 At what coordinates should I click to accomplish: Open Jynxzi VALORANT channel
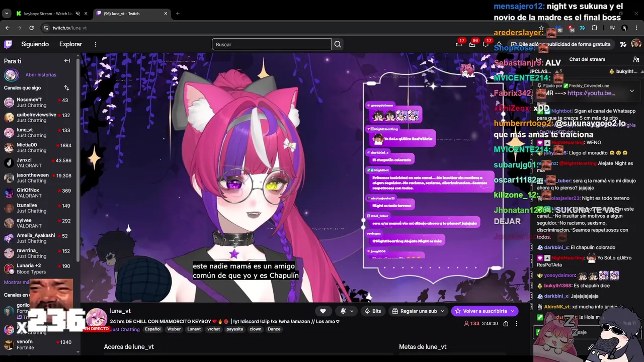pyautogui.click(x=38, y=163)
